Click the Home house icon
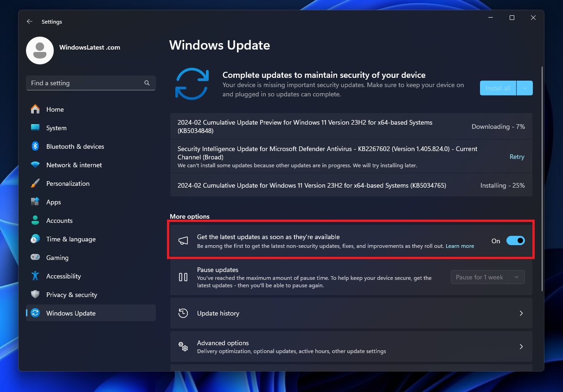563x392 pixels. 35,109
